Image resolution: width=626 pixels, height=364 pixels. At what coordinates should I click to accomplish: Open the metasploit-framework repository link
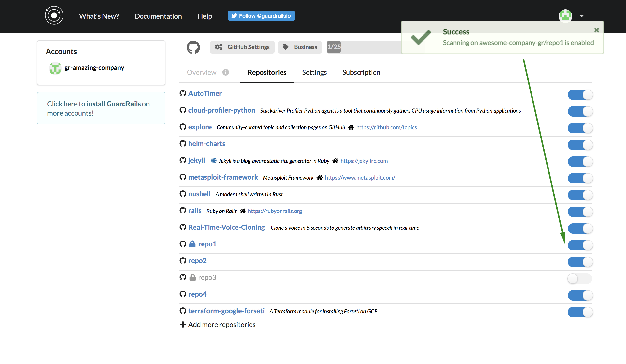pyautogui.click(x=223, y=177)
